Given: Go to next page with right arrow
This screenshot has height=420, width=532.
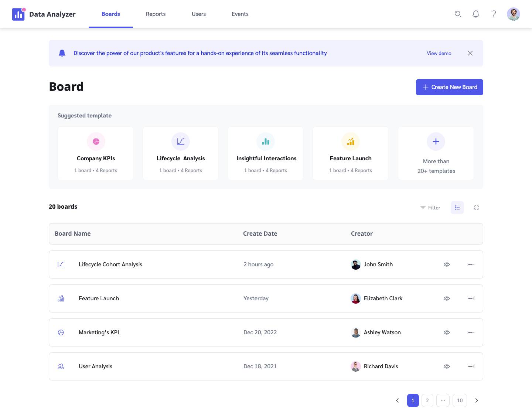Looking at the screenshot, I should click(477, 400).
